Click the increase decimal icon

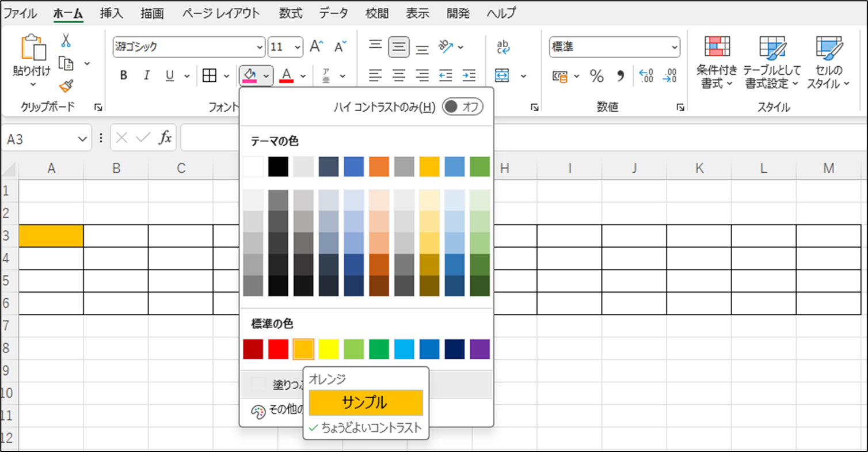(646, 76)
